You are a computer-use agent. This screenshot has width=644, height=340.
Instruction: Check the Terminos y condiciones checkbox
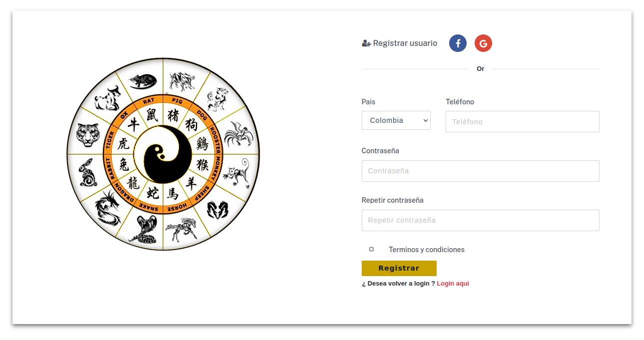click(371, 249)
